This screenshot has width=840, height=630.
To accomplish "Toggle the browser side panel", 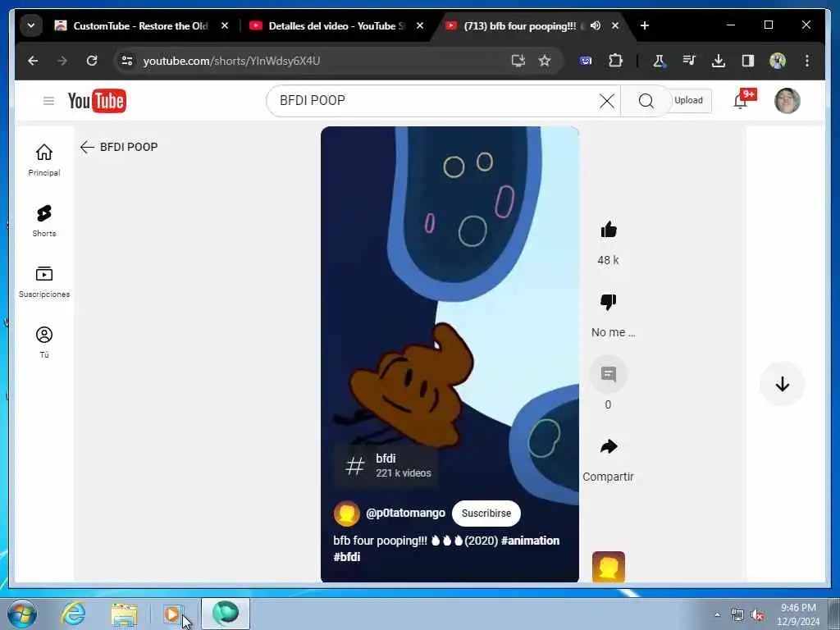I will pyautogui.click(x=748, y=61).
